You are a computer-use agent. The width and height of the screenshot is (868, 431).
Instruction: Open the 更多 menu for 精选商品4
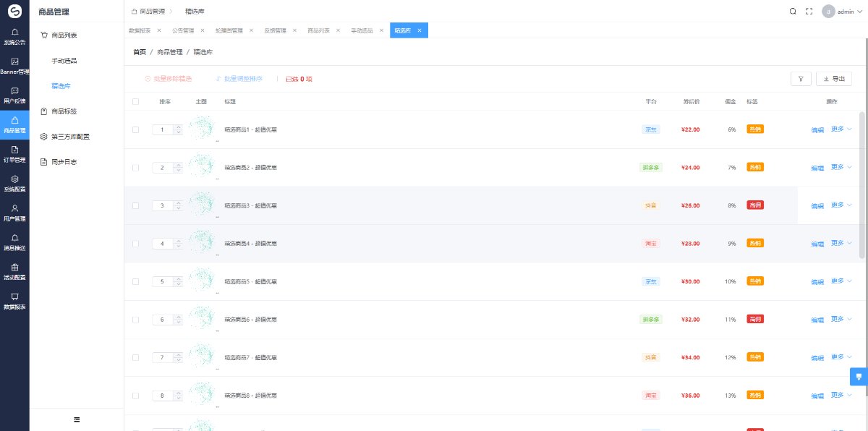(x=841, y=243)
